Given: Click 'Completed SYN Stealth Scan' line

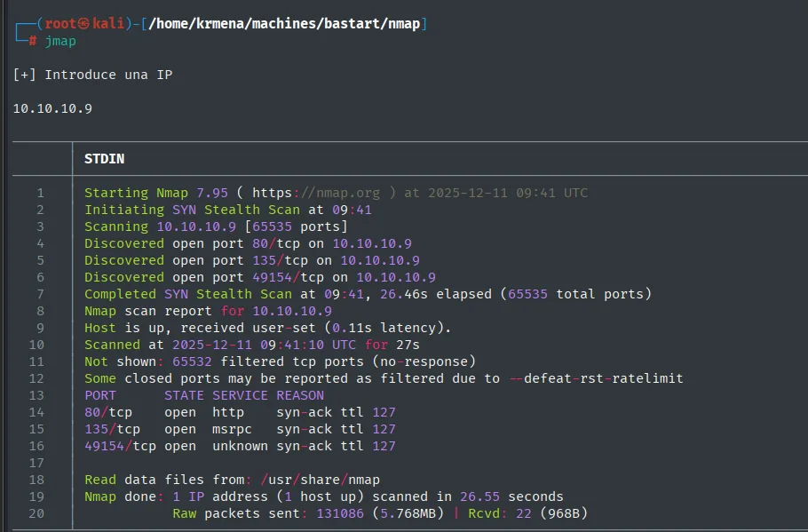Looking at the screenshot, I should coord(368,294).
